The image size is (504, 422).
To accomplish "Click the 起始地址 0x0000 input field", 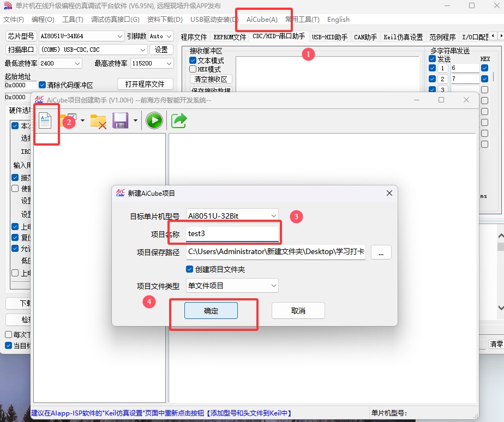I will (21, 85).
